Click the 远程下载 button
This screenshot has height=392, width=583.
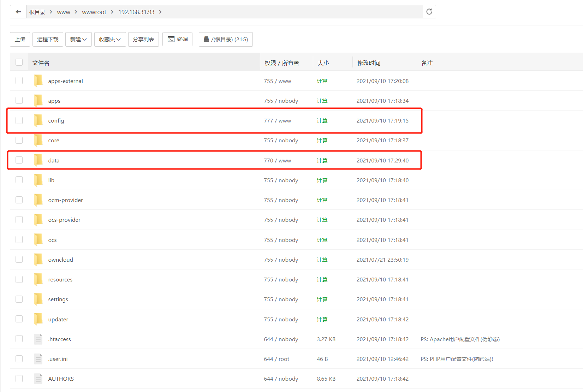pos(48,39)
